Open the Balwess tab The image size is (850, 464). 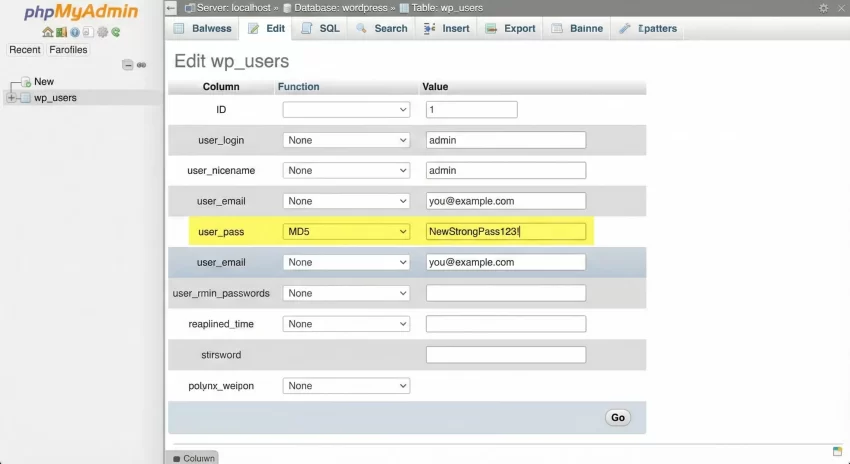click(202, 29)
